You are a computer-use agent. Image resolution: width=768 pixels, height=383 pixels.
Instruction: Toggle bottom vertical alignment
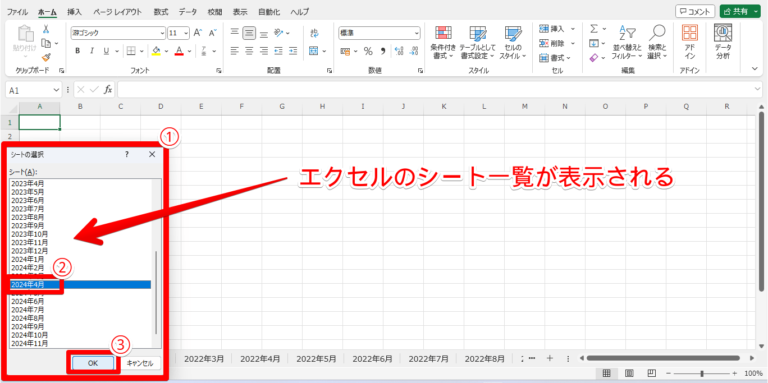click(264, 33)
